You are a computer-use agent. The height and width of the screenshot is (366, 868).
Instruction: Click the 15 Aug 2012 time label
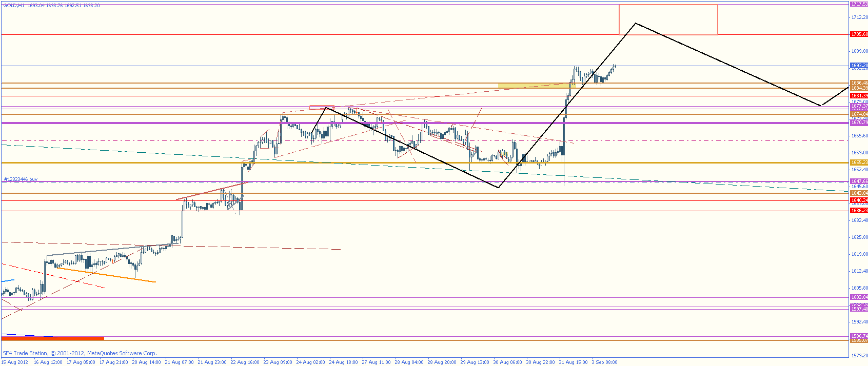tap(14, 362)
